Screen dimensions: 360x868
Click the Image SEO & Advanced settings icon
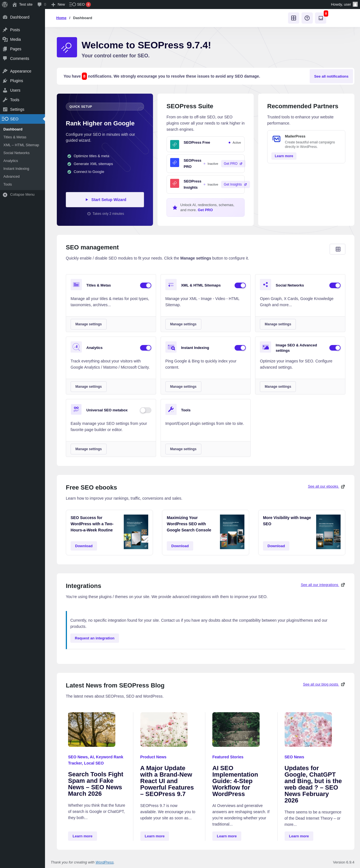(x=265, y=347)
